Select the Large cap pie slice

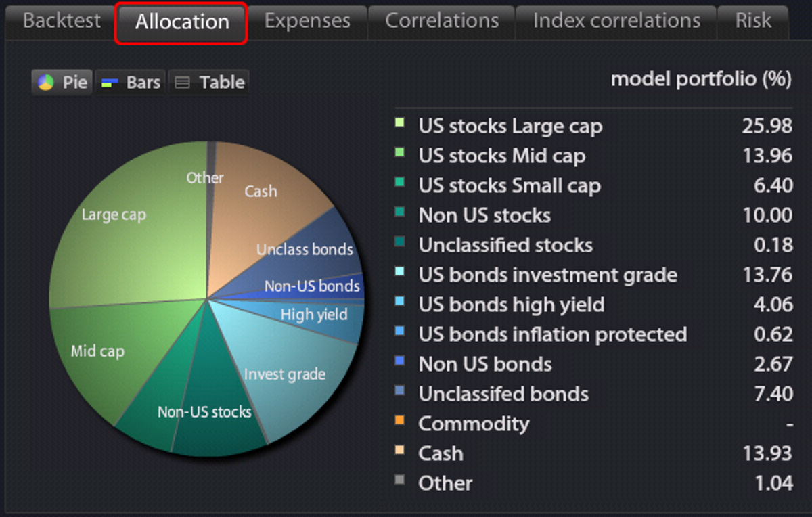click(129, 223)
